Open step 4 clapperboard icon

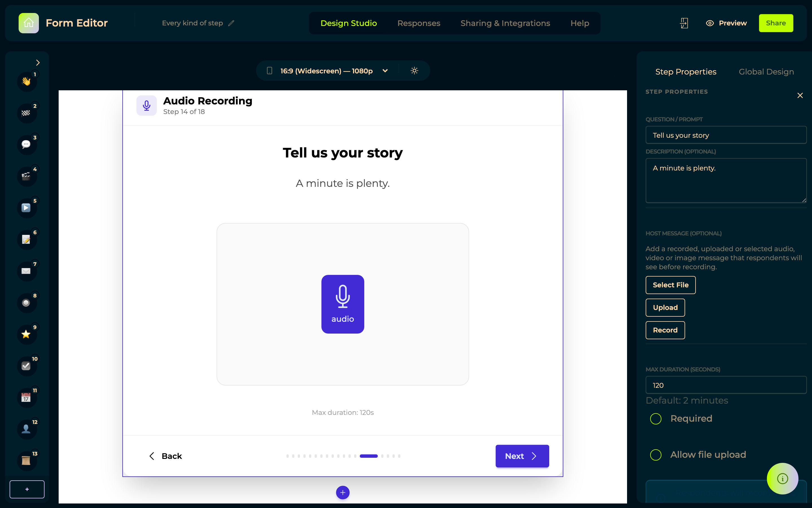click(x=27, y=176)
